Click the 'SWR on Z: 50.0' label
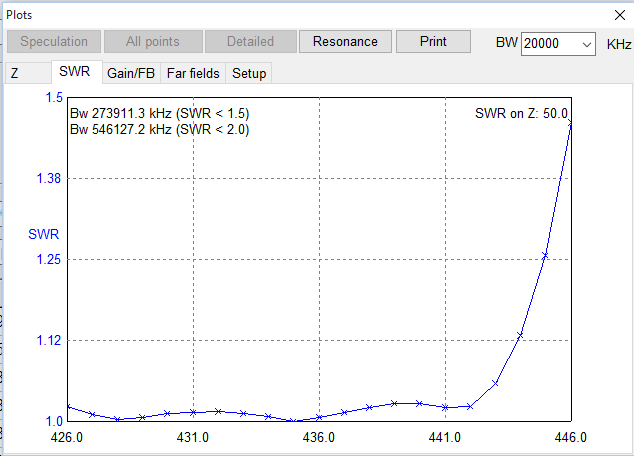Viewport: 634px width, 456px height. click(521, 113)
